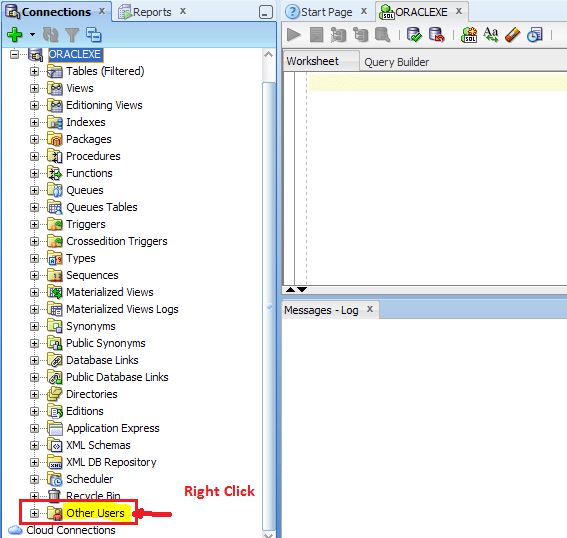The height and width of the screenshot is (538, 567).
Task: Click the Directories folder icon
Action: coord(55,394)
